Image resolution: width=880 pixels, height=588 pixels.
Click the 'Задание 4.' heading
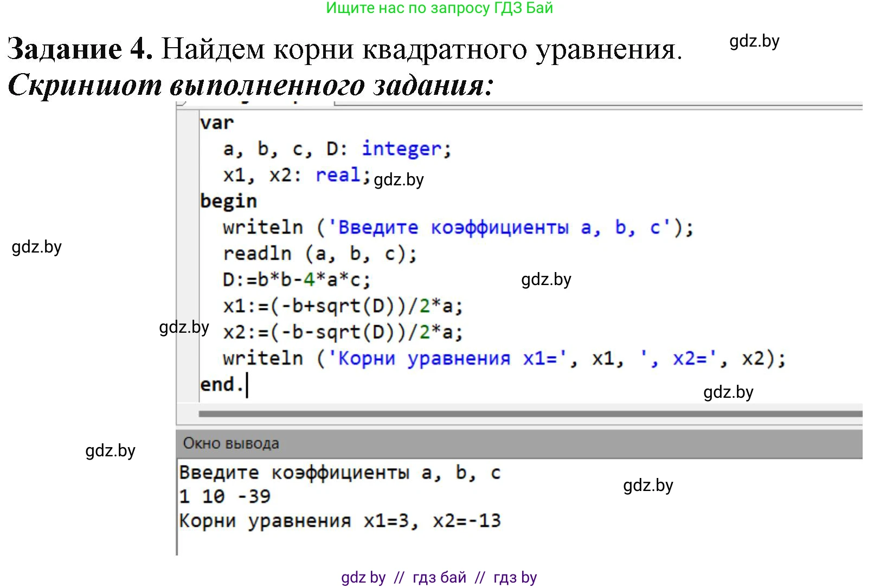[x=80, y=49]
